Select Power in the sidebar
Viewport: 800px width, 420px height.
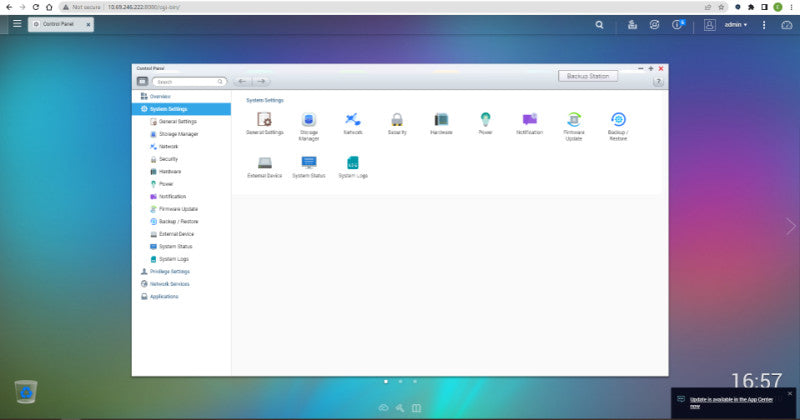coord(181,184)
